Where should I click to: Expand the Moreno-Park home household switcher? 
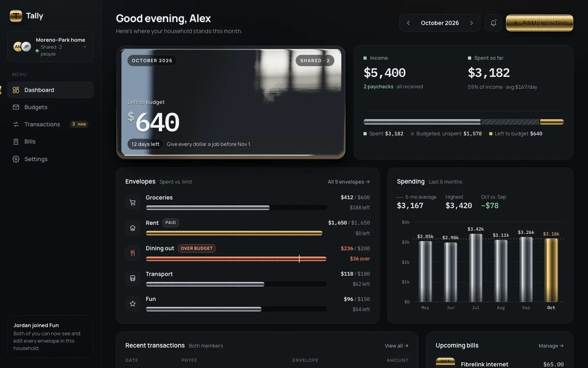50,47
